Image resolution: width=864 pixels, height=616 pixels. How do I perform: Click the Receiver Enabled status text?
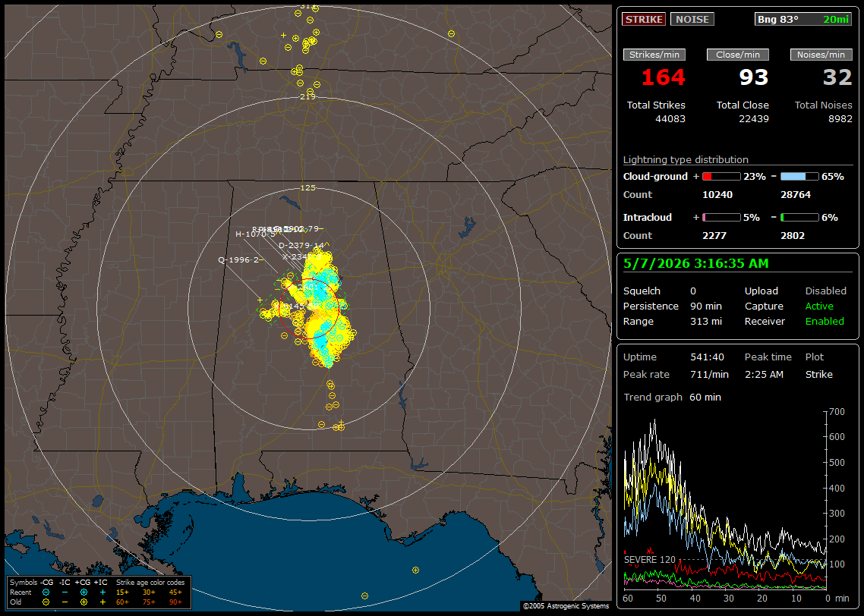[x=825, y=322]
